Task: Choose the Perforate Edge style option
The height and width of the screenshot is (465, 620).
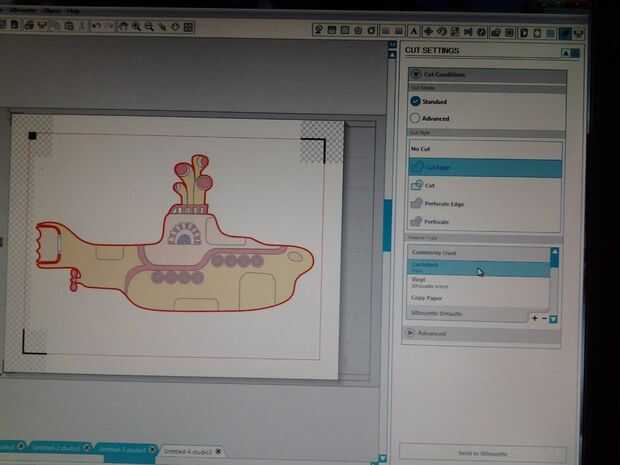Action: click(485, 204)
